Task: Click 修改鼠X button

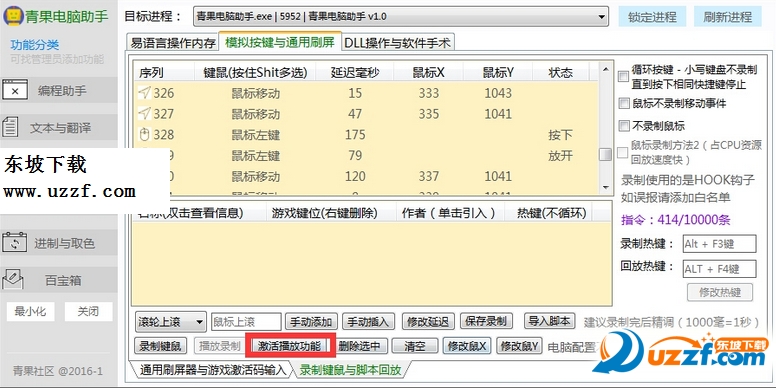Action: [x=466, y=345]
